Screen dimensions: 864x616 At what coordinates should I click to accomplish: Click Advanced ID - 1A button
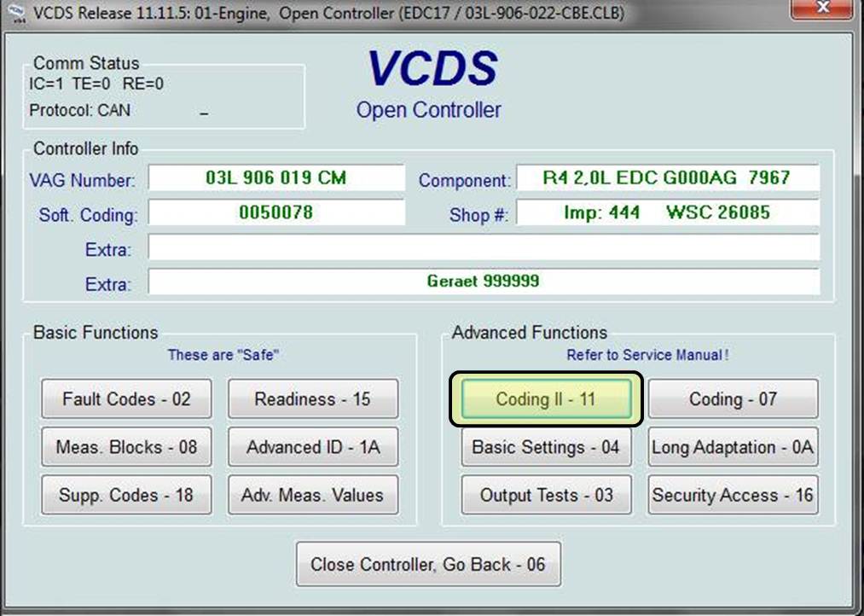click(313, 447)
